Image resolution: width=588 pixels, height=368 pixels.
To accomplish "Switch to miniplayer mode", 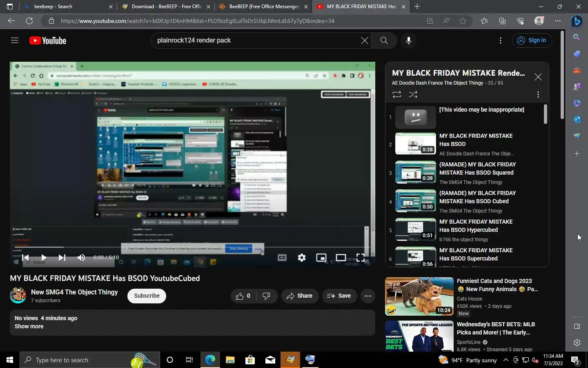I will (x=321, y=258).
